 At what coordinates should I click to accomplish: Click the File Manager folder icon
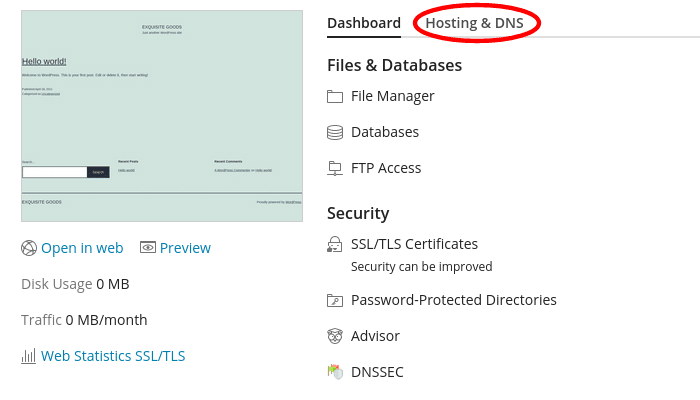(x=335, y=97)
